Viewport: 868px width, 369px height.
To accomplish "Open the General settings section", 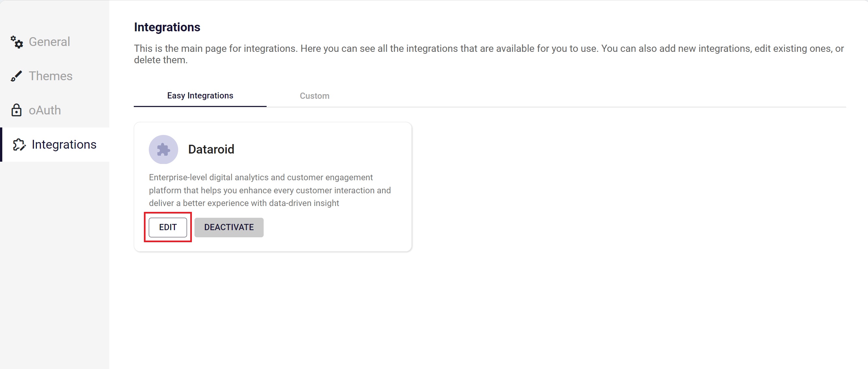I will click(x=49, y=42).
